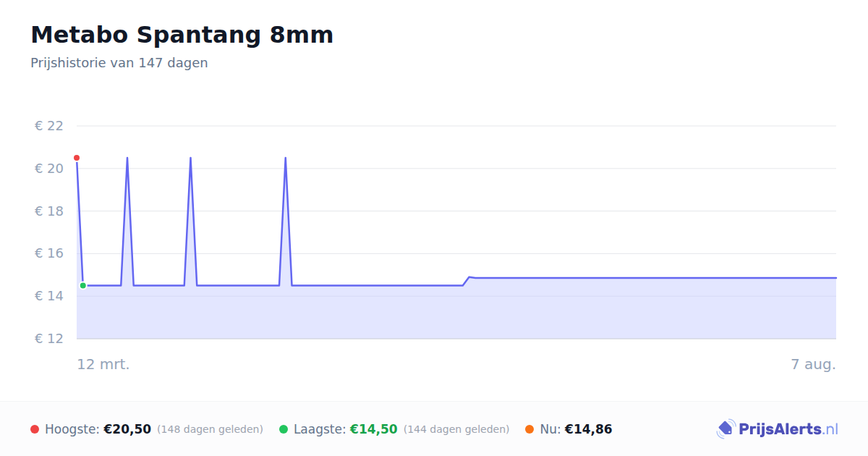The width and height of the screenshot is (868, 456).
Task: Select the € 12 axis label
Action: tap(49, 339)
